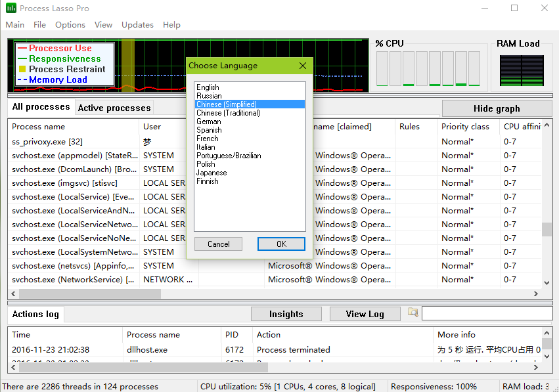Close the Choose Language dialog
The width and height of the screenshot is (559, 392).
tap(303, 66)
